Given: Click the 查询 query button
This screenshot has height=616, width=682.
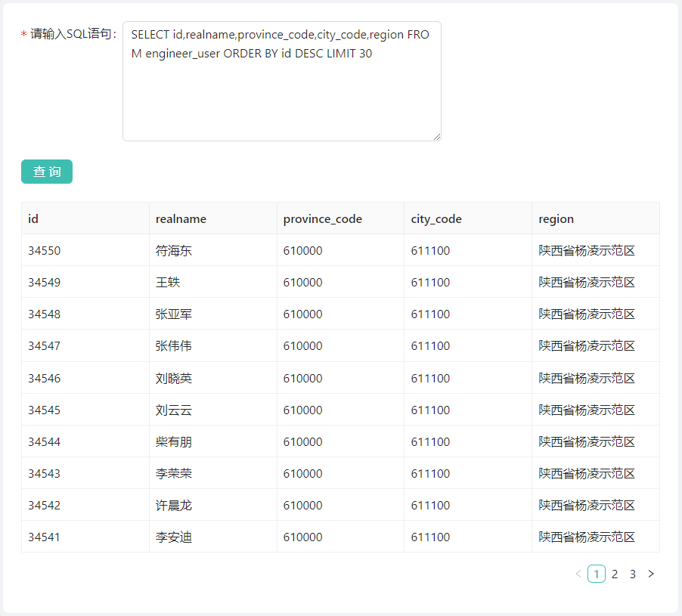Looking at the screenshot, I should pos(47,172).
